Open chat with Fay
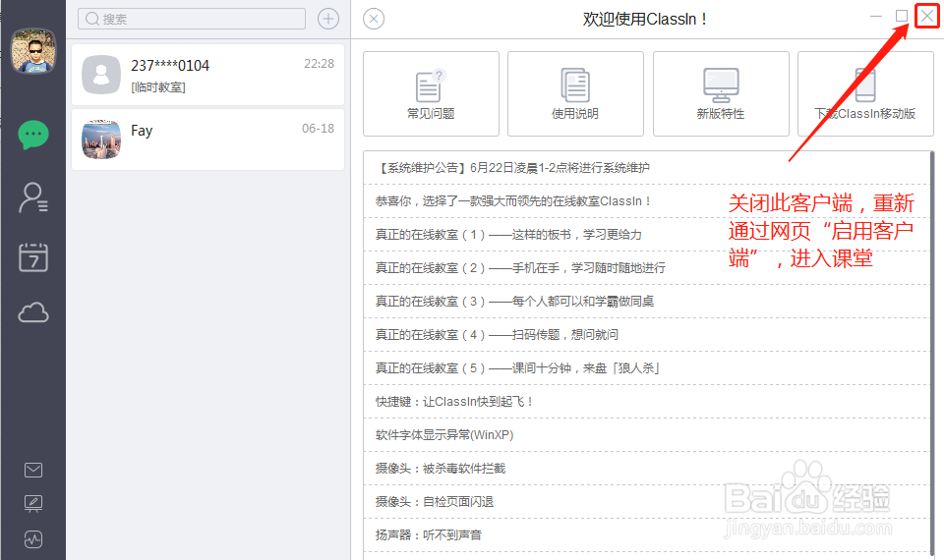The width and height of the screenshot is (944, 560). pyautogui.click(x=207, y=140)
